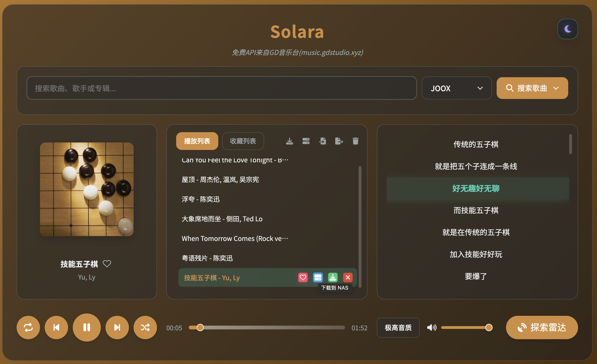Click the blue NAS icon on 技能五子棋
Image resolution: width=597 pixels, height=364 pixels.
tap(318, 277)
